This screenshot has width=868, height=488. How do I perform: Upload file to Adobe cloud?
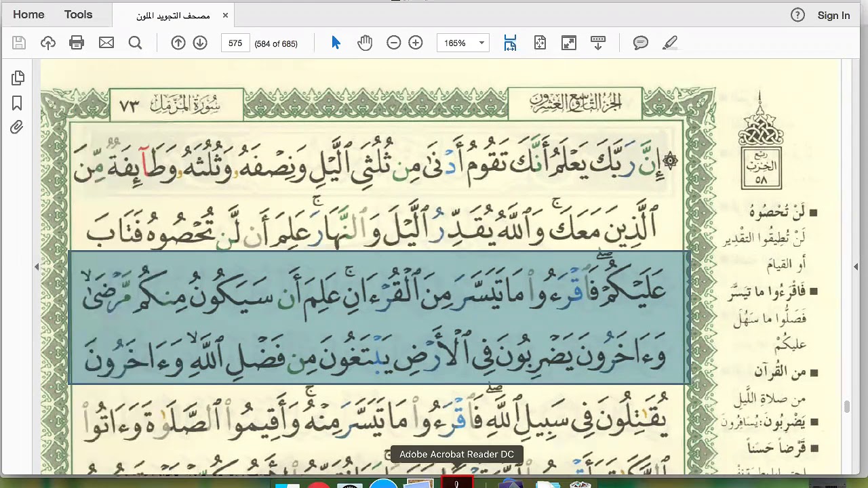48,43
